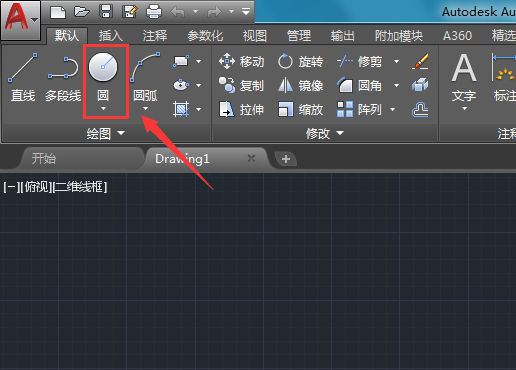The image size is (516, 370).
Task: Select the 复制 copy tool
Action: 242,86
